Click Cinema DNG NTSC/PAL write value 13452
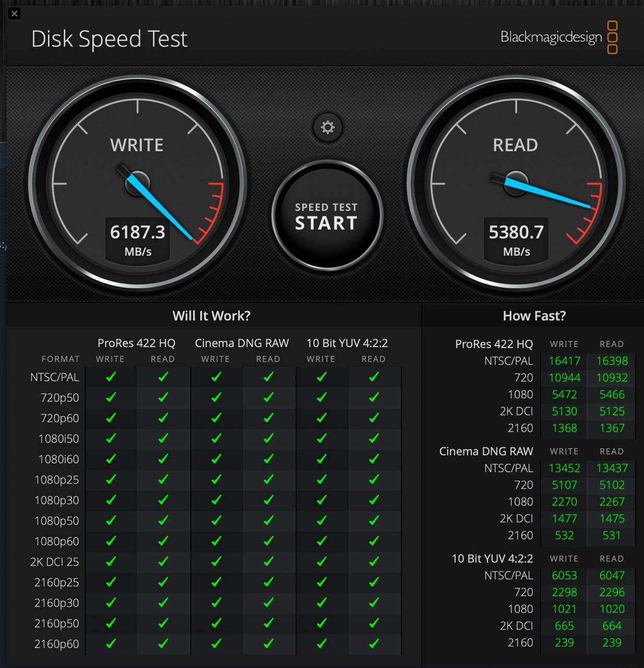 pyautogui.click(x=564, y=468)
